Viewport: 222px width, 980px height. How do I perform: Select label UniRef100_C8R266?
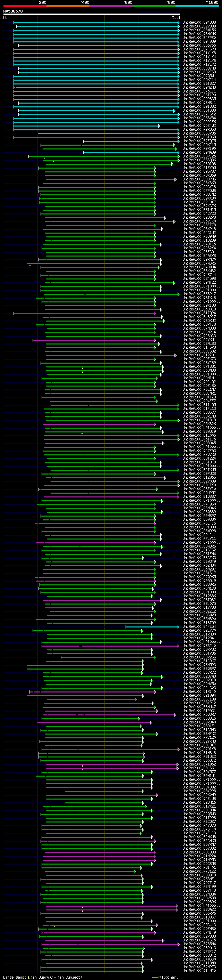click(199, 657)
